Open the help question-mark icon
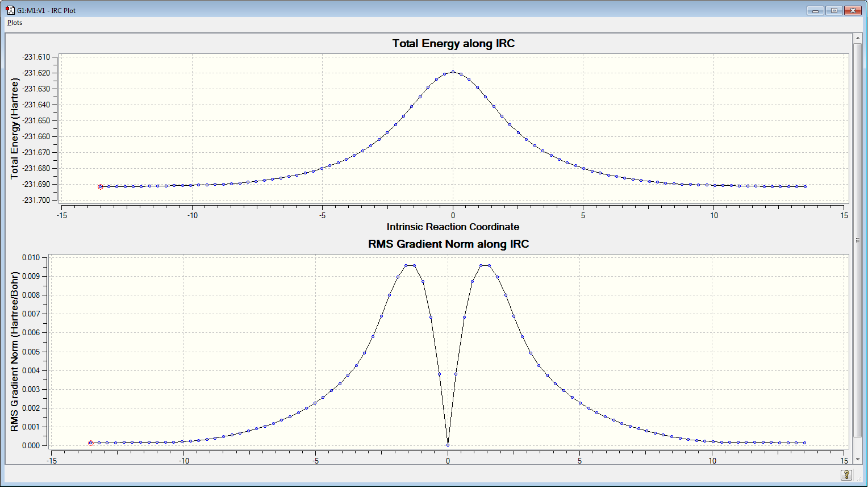This screenshot has height=488, width=868. [846, 475]
